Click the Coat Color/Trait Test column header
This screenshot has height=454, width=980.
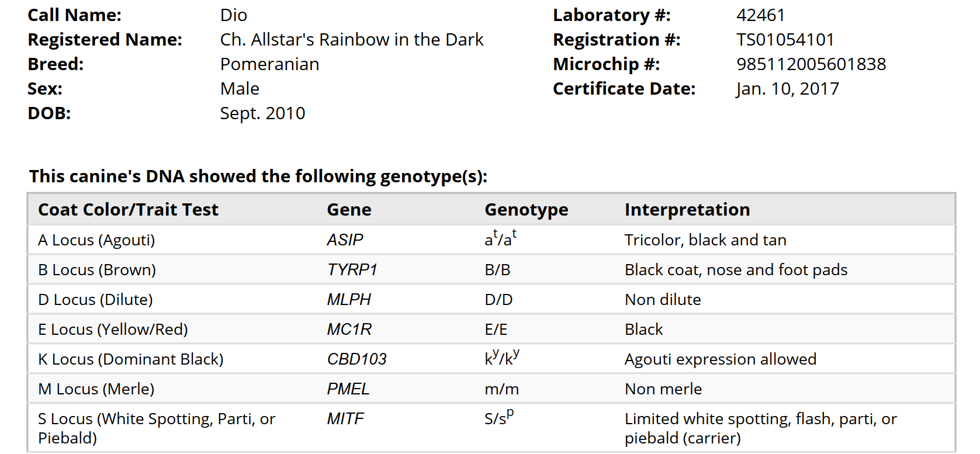pos(128,210)
